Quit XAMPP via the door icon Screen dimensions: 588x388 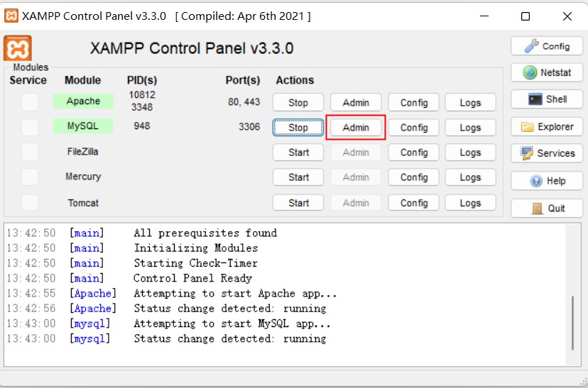click(538, 209)
